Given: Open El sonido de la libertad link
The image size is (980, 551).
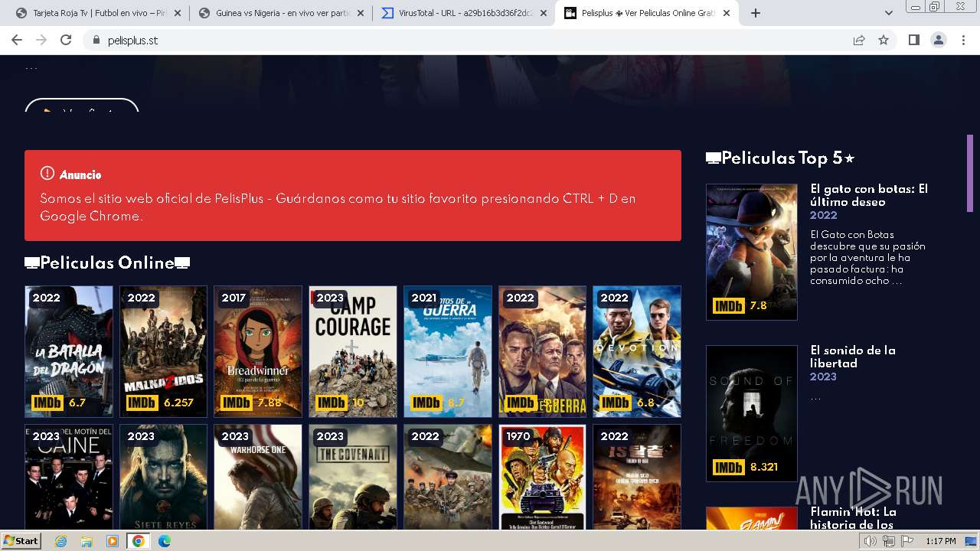Looking at the screenshot, I should (853, 357).
